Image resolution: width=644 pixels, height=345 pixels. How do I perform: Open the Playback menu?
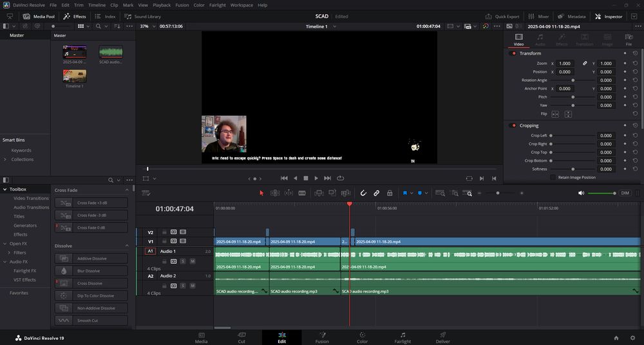162,5
